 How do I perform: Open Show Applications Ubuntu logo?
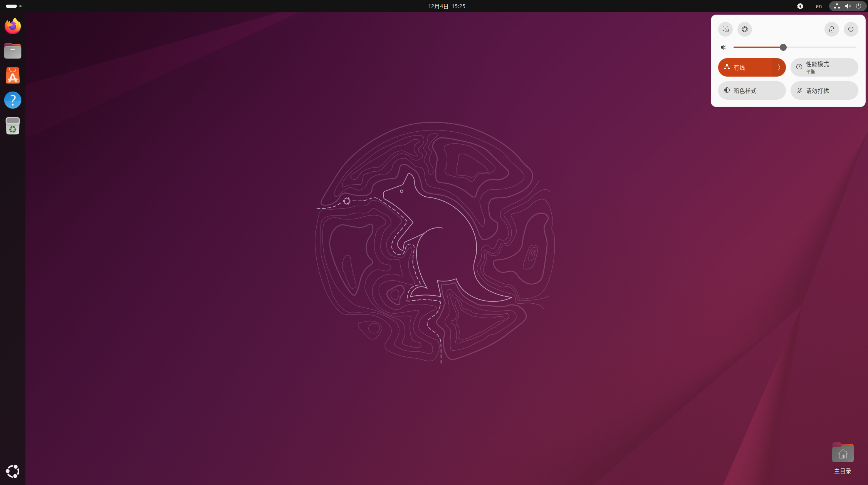point(13,471)
